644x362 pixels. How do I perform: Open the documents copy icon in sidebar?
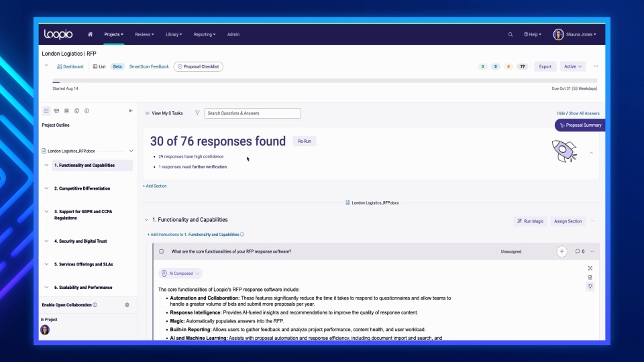click(76, 111)
